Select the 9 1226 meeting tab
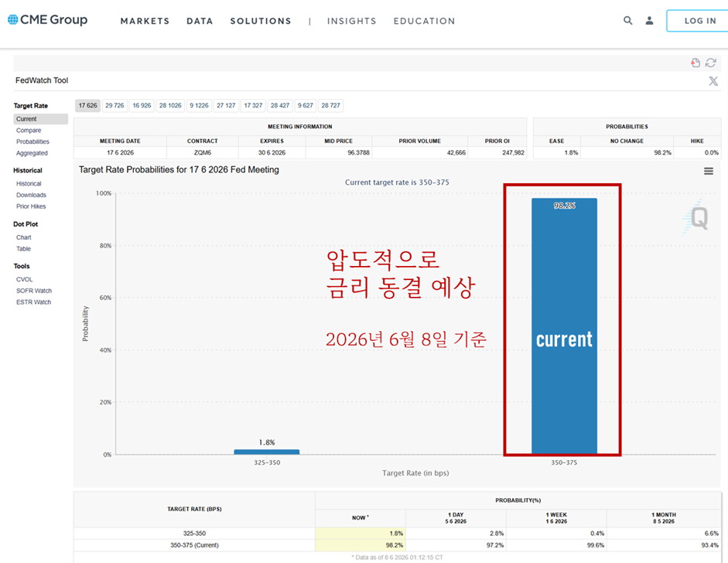Screen dimensions: 728x563 click(199, 105)
